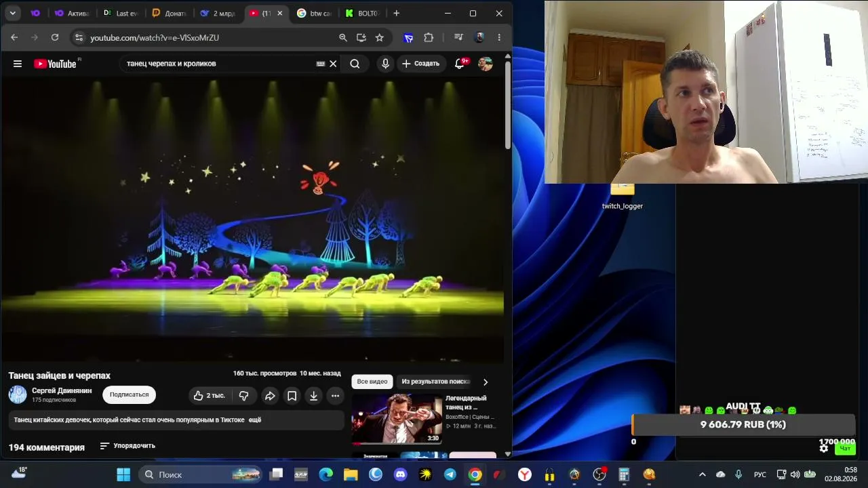Open Chrome tab search dropdown arrow
This screenshot has width=868, height=488.
pyautogui.click(x=13, y=13)
